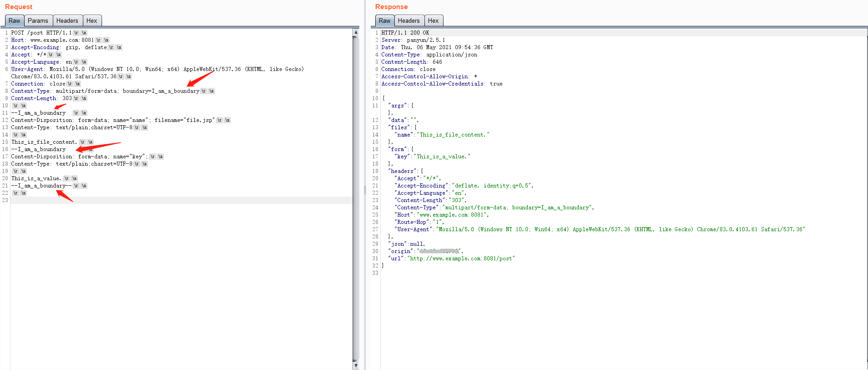Click the "name":"This_is_file_content." JSON line
The image size is (868, 370).
442,135
